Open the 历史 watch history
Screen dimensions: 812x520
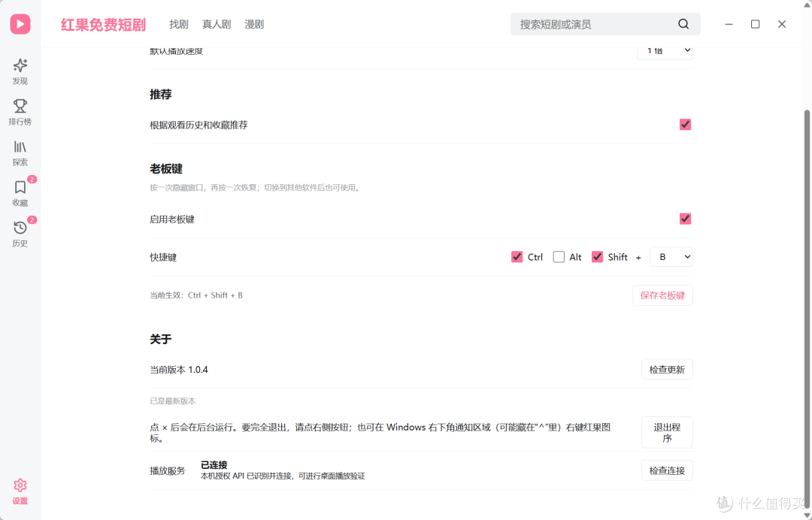[20, 234]
